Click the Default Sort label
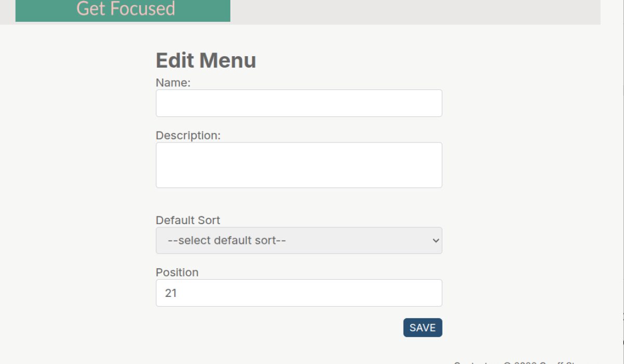 [x=188, y=220]
